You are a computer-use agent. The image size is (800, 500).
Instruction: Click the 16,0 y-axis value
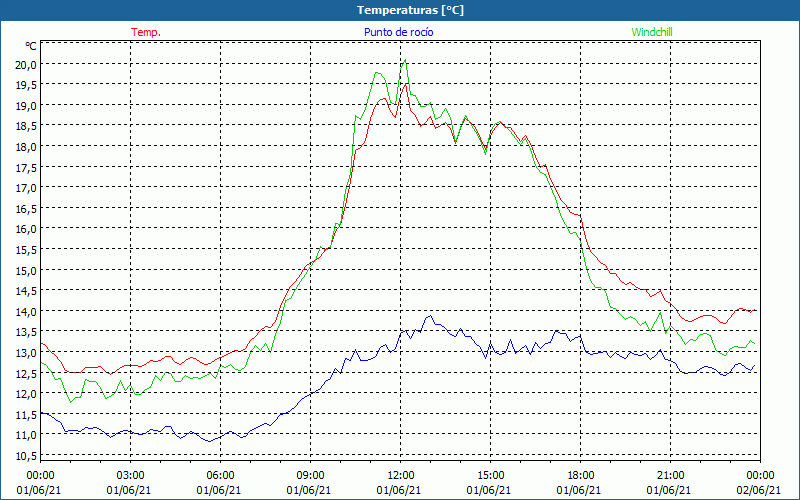point(27,229)
